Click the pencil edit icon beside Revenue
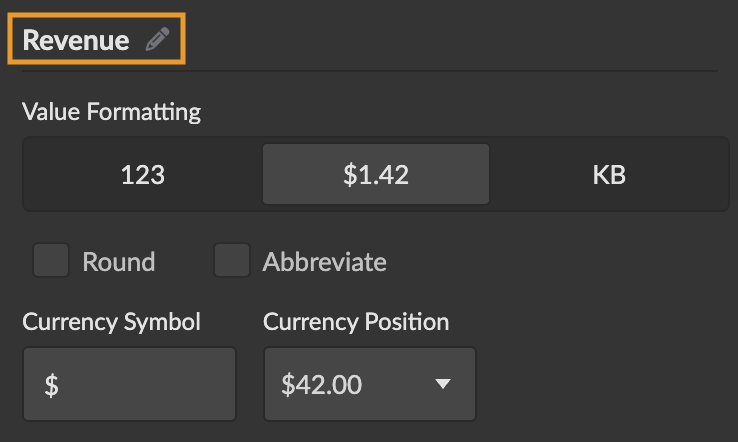 pos(157,40)
